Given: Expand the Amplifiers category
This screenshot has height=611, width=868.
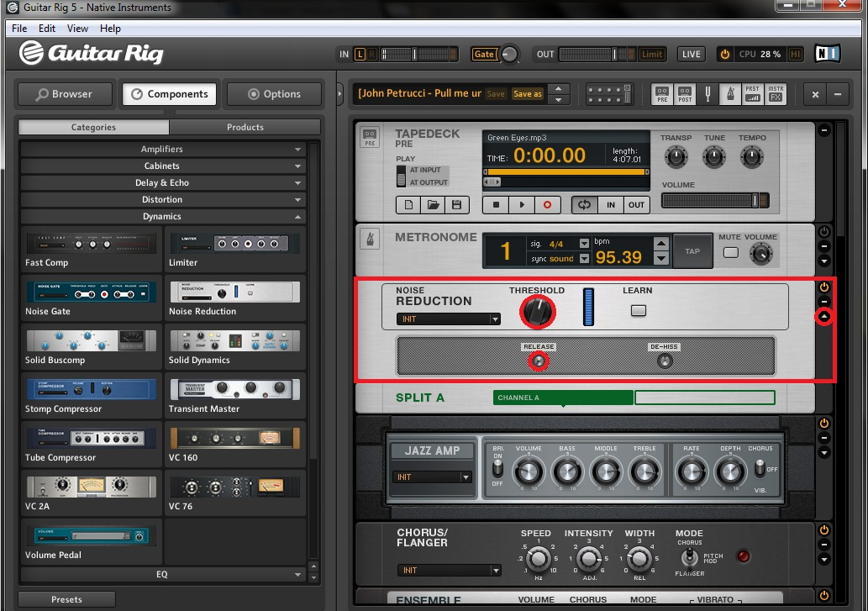Looking at the screenshot, I should pos(161,150).
